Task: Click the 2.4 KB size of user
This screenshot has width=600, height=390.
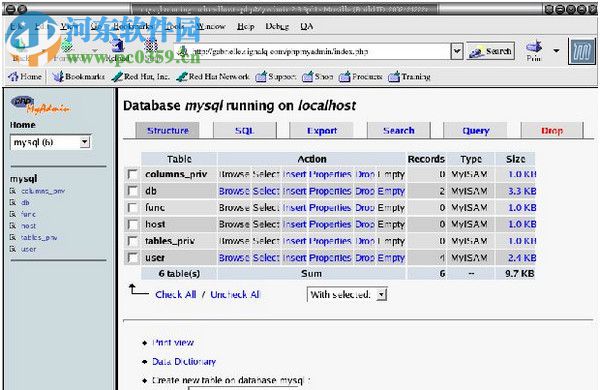Action: (x=522, y=258)
